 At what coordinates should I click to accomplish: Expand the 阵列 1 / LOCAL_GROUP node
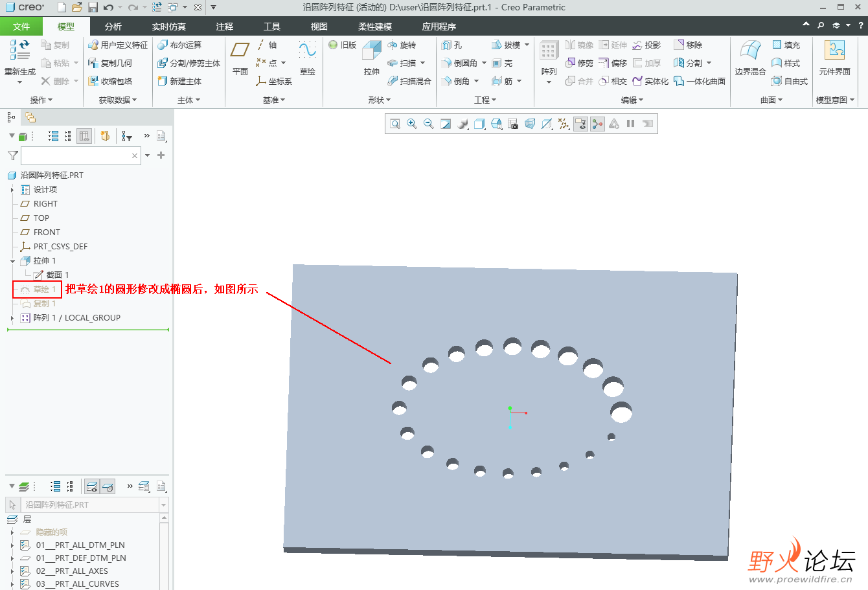click(12, 318)
